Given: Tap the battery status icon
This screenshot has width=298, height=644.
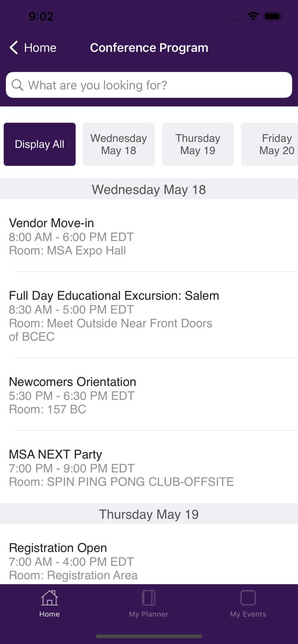Looking at the screenshot, I should click(x=273, y=16).
